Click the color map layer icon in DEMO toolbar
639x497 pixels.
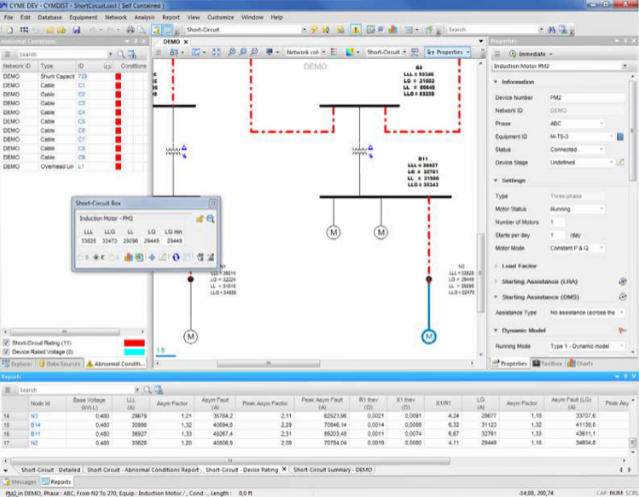click(x=350, y=52)
